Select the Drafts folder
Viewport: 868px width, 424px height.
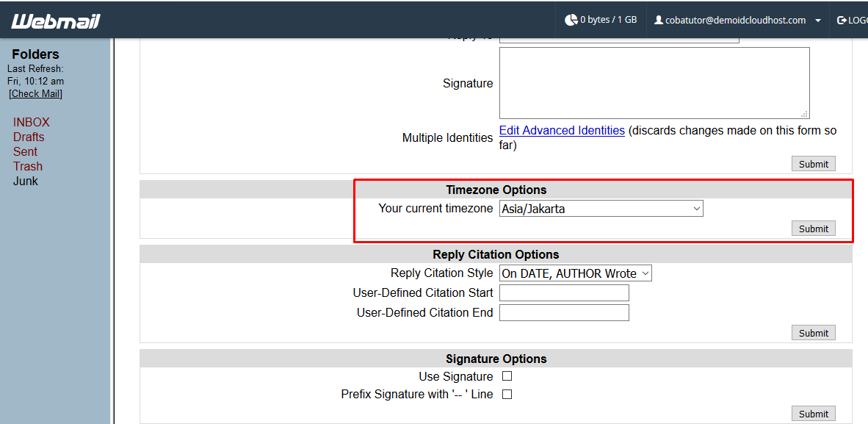[x=28, y=137]
